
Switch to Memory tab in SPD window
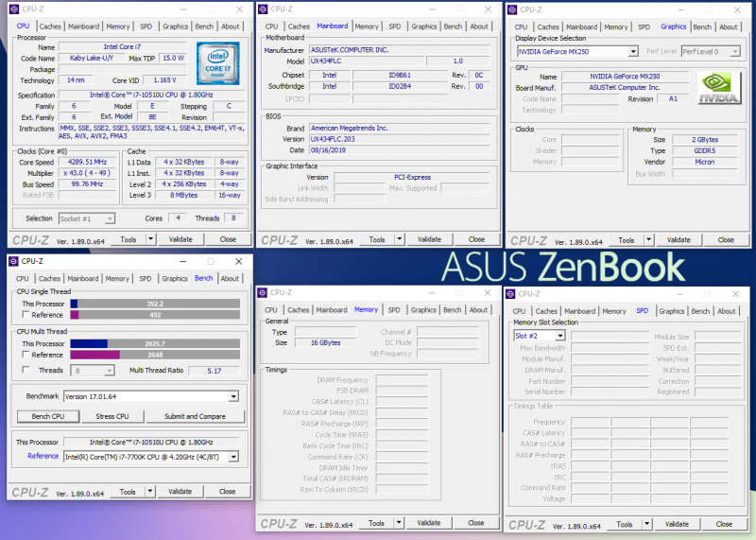pos(613,311)
